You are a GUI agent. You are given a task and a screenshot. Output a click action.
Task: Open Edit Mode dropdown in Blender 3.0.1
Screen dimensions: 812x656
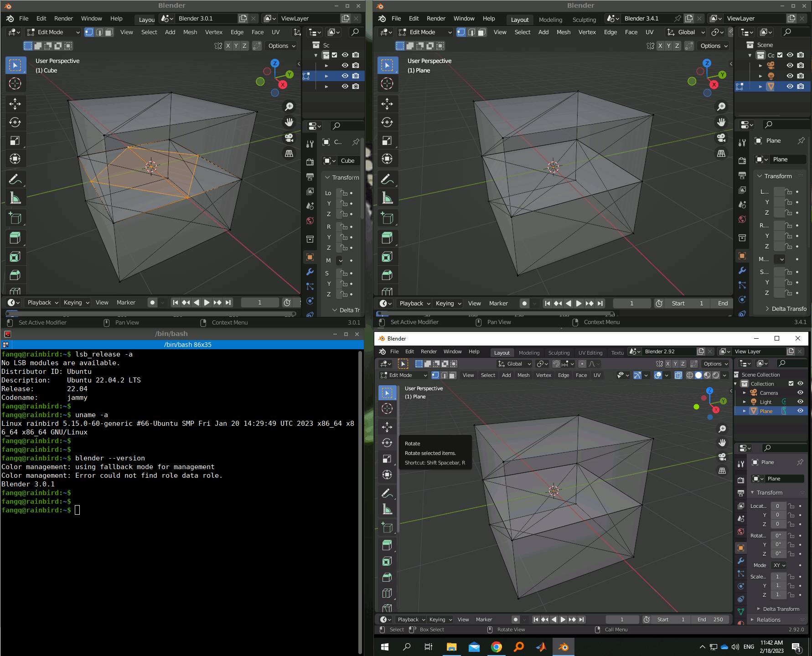(53, 32)
